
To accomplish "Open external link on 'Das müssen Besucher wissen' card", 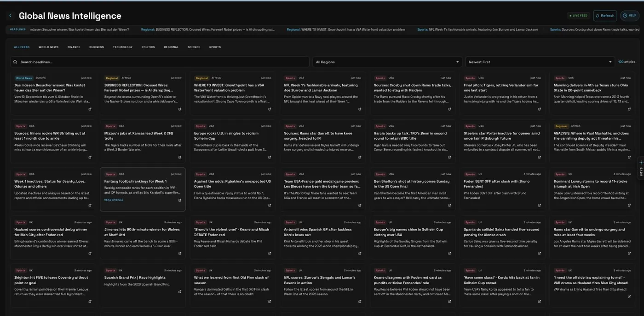I will pyautogui.click(x=90, y=109).
